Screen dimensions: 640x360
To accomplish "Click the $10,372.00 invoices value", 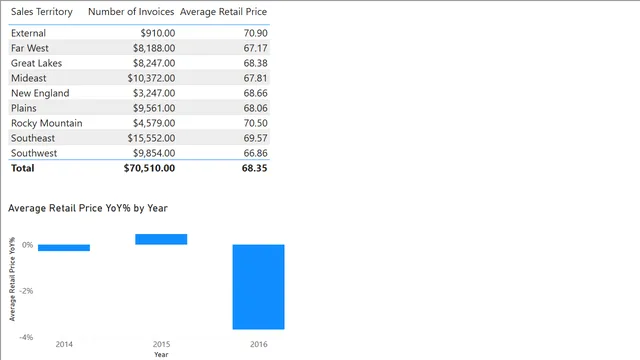I will point(151,78).
